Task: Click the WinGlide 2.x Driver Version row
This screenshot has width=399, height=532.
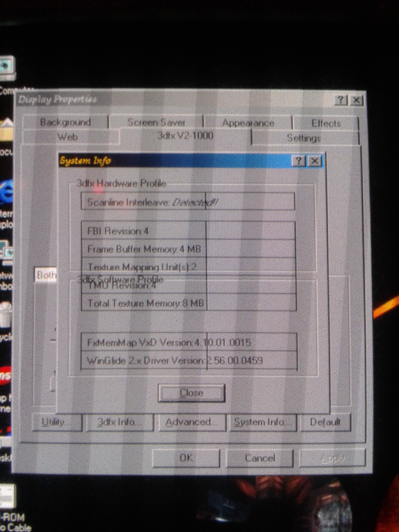Action: pos(189,360)
